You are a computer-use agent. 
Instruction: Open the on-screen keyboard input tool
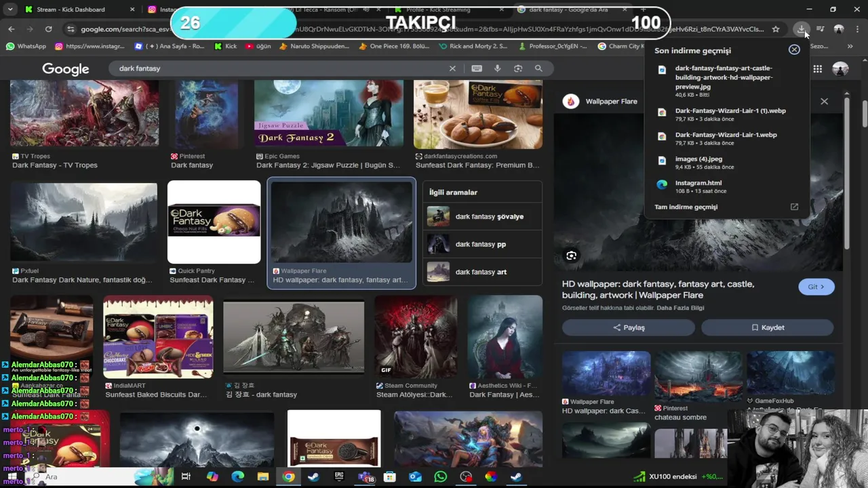477,68
